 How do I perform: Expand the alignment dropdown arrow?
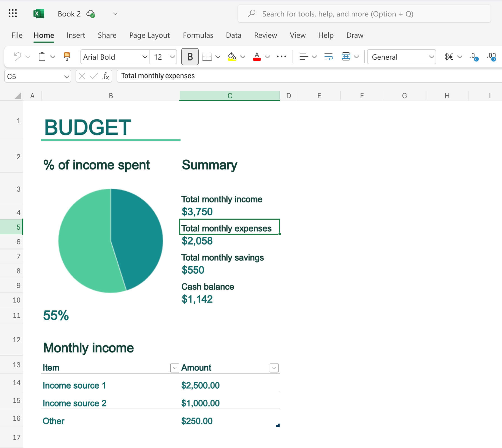click(x=314, y=57)
